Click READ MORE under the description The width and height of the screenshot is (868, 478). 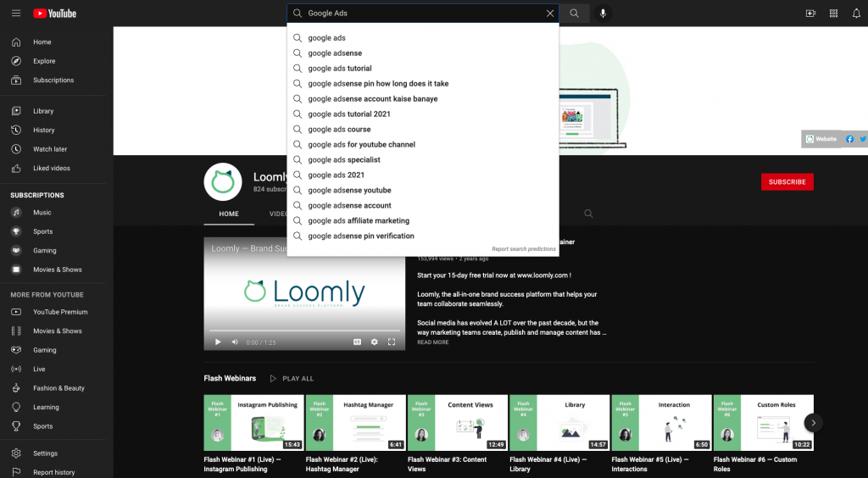coord(433,342)
